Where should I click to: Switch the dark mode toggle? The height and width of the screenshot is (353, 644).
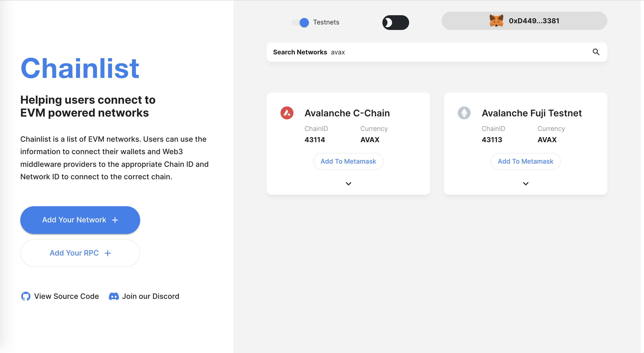pos(395,23)
